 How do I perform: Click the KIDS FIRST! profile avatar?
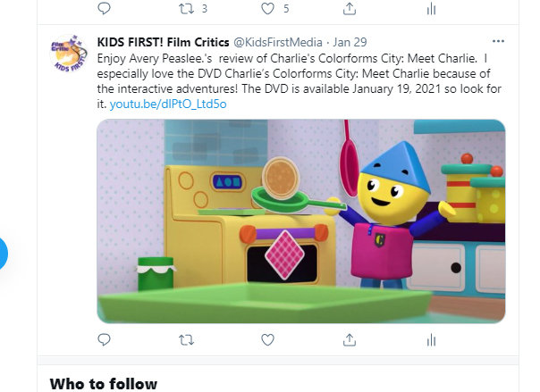[x=68, y=53]
